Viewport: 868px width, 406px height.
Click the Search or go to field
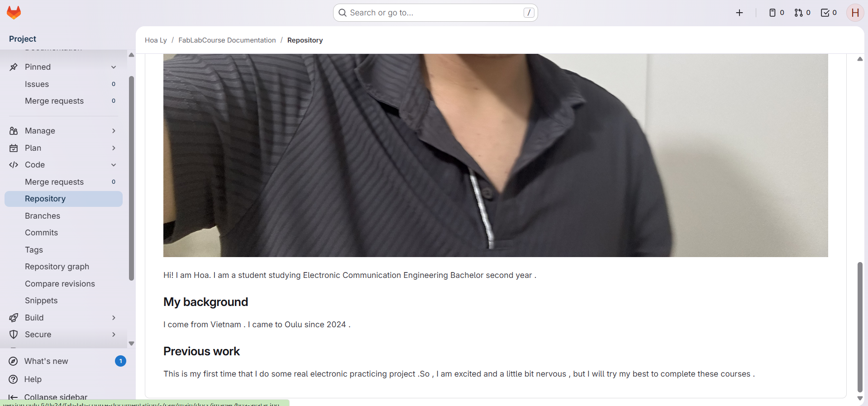(435, 13)
